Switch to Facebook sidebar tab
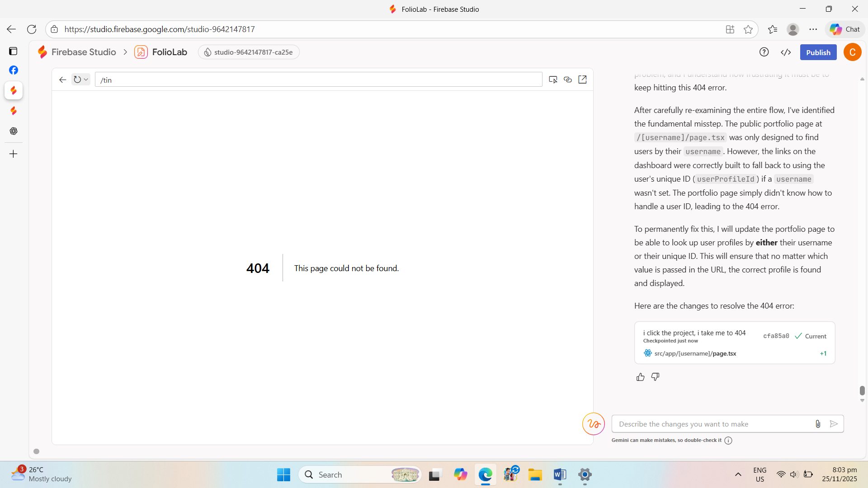The image size is (868, 488). click(14, 70)
